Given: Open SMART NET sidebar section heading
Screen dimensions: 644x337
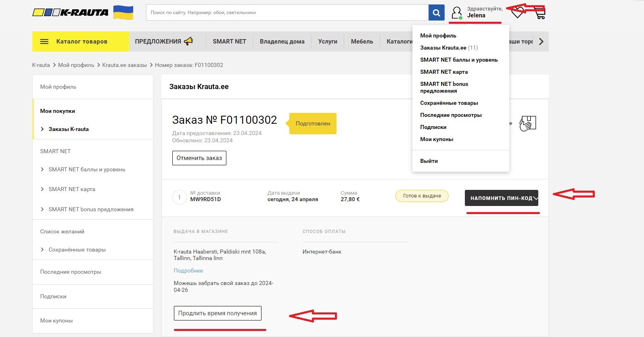Looking at the screenshot, I should click(x=55, y=151).
